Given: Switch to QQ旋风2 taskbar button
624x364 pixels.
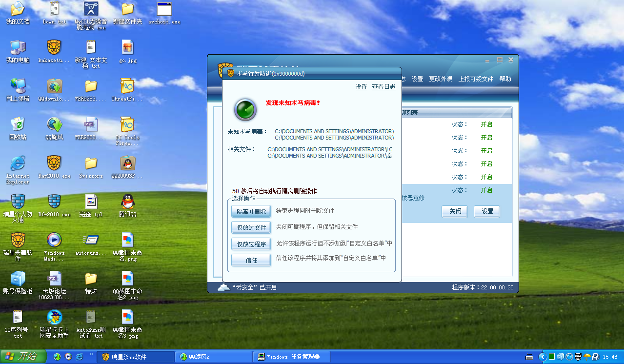Looking at the screenshot, I should (213, 357).
